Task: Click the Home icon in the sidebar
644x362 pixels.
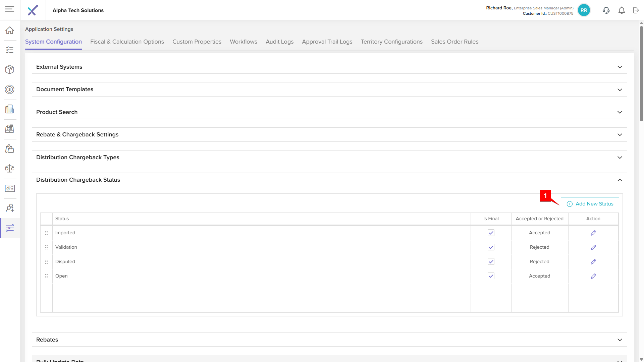Action: (10, 30)
